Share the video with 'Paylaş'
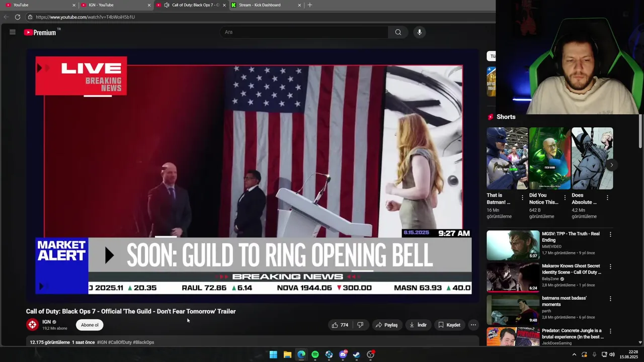The width and height of the screenshot is (644, 362). pyautogui.click(x=386, y=325)
